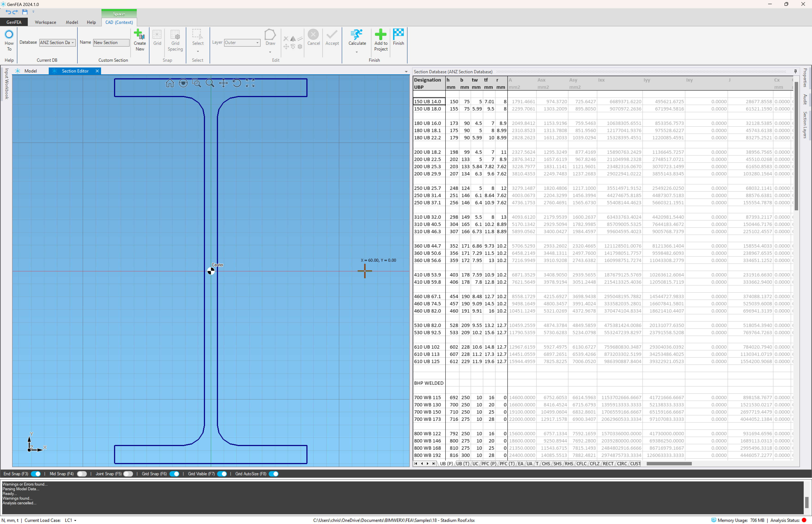
Task: Click the Calculate section properties icon
Action: (357, 38)
